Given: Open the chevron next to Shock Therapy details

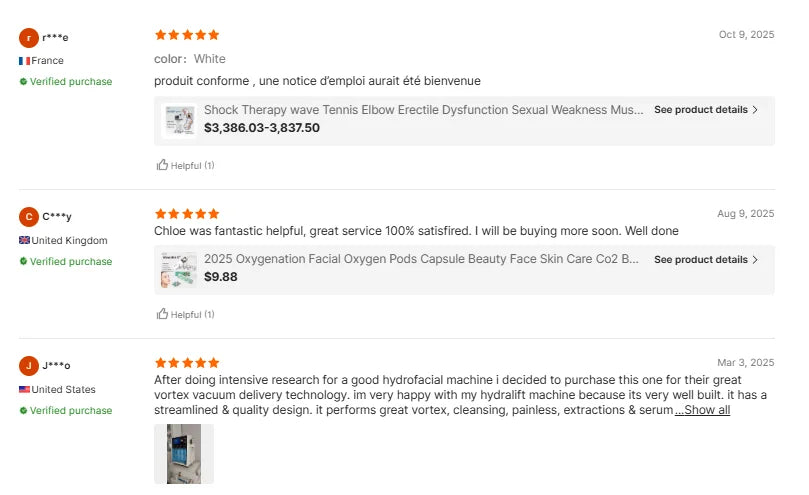Looking at the screenshot, I should tap(755, 110).
